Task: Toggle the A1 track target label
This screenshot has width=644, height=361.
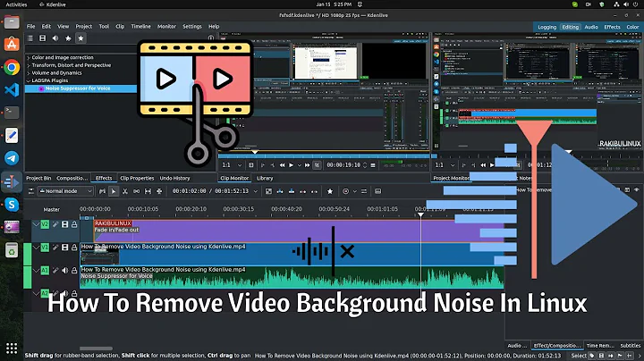Action: pyautogui.click(x=45, y=271)
